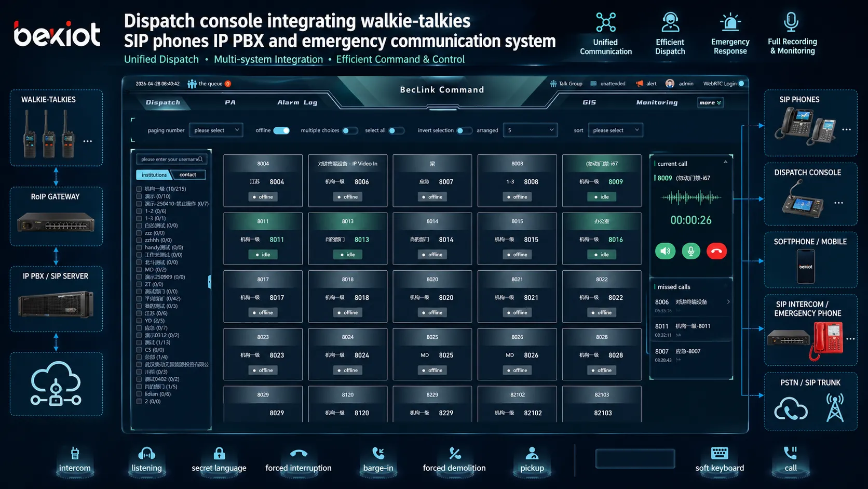The image size is (868, 489).
Task: Check the MD (0/2) institution checkbox
Action: point(139,270)
